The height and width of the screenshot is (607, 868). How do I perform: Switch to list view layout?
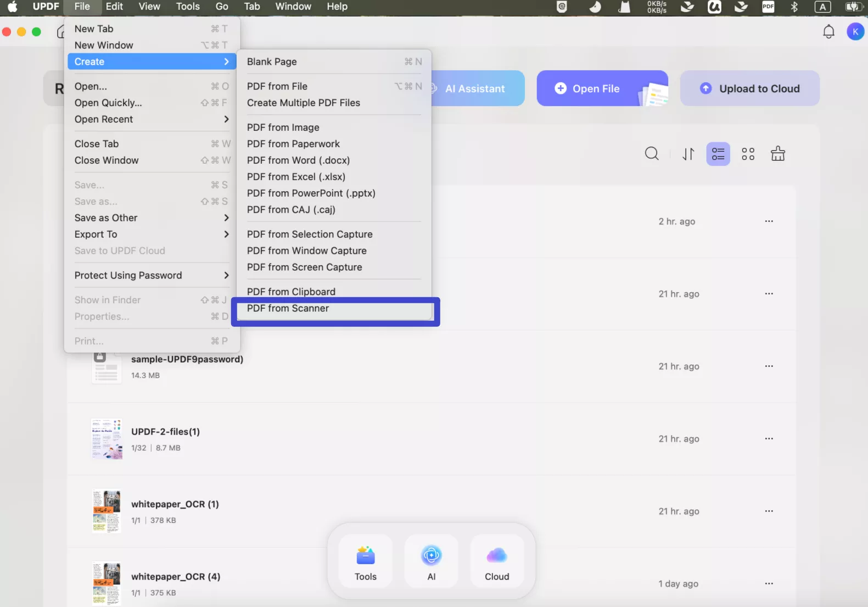point(718,154)
